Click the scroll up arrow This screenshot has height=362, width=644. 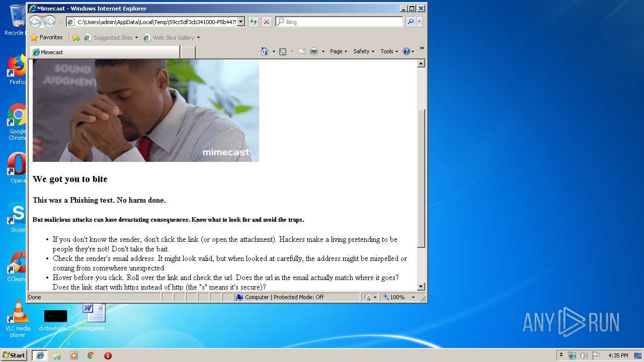tap(421, 63)
